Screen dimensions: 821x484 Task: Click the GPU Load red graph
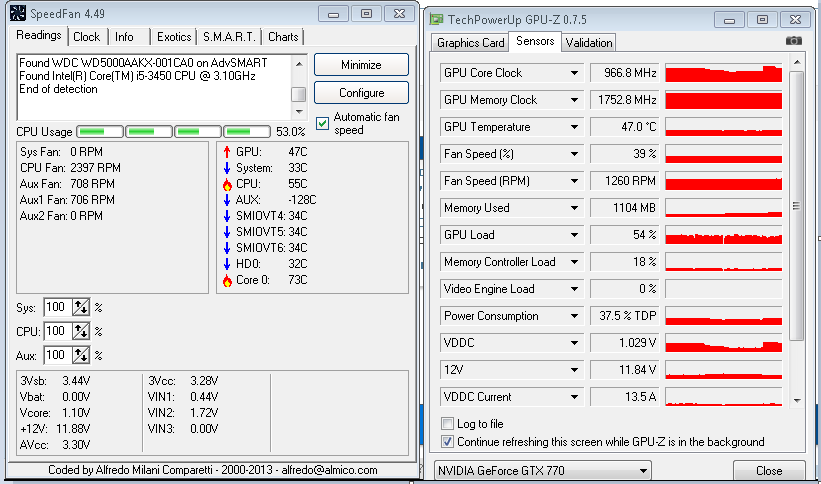click(x=724, y=235)
